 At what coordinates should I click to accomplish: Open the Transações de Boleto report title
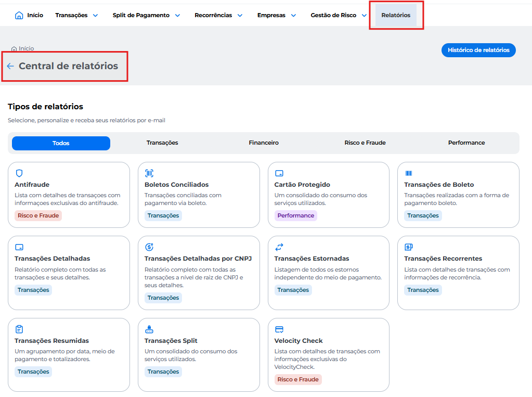pos(439,184)
